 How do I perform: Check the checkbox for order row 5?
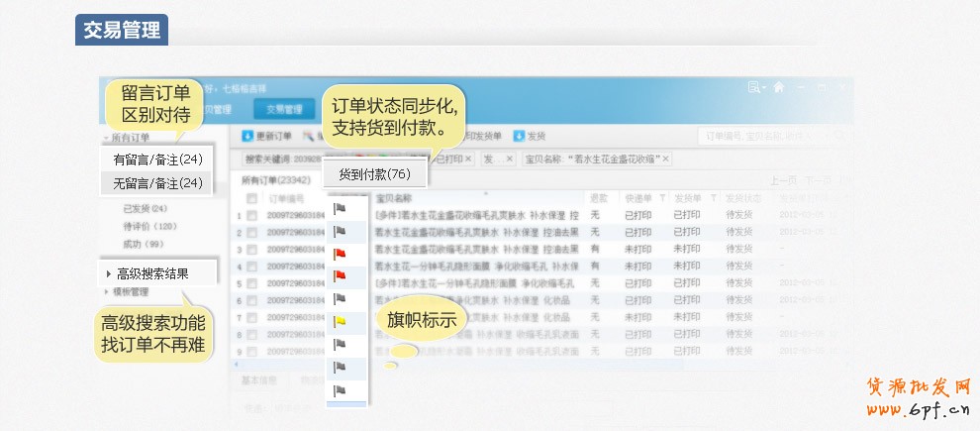(x=251, y=283)
